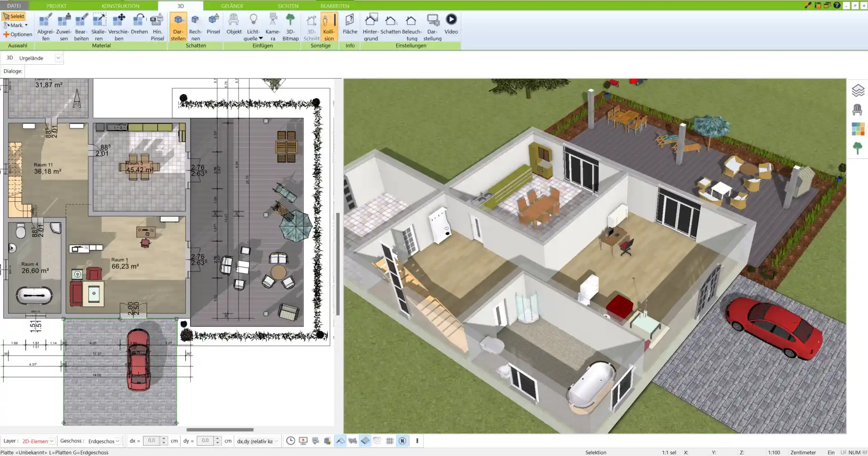This screenshot has width=868, height=456.
Task: Toggle the north arrow N icon
Action: click(402, 441)
